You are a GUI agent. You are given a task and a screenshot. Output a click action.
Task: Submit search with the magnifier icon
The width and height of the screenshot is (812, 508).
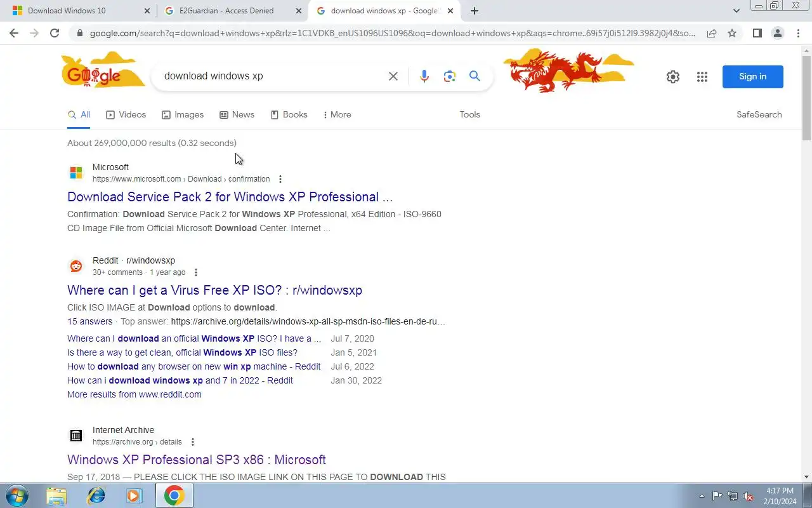(x=475, y=76)
